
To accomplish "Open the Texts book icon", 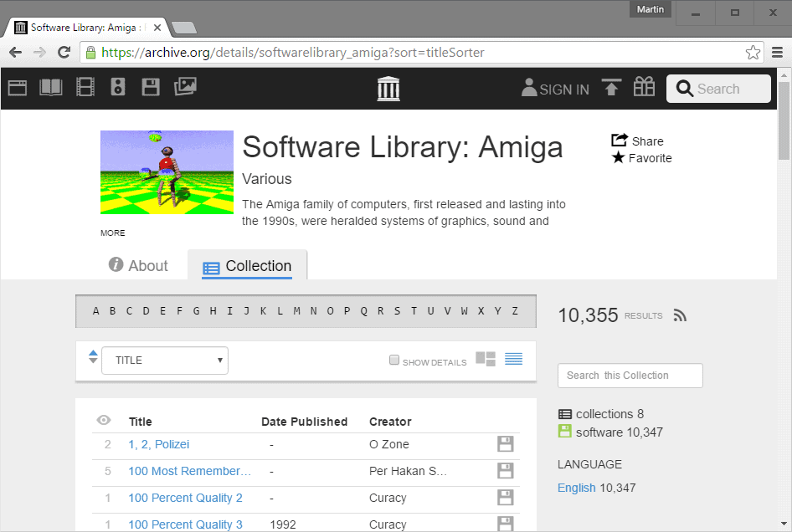I will 51,88.
